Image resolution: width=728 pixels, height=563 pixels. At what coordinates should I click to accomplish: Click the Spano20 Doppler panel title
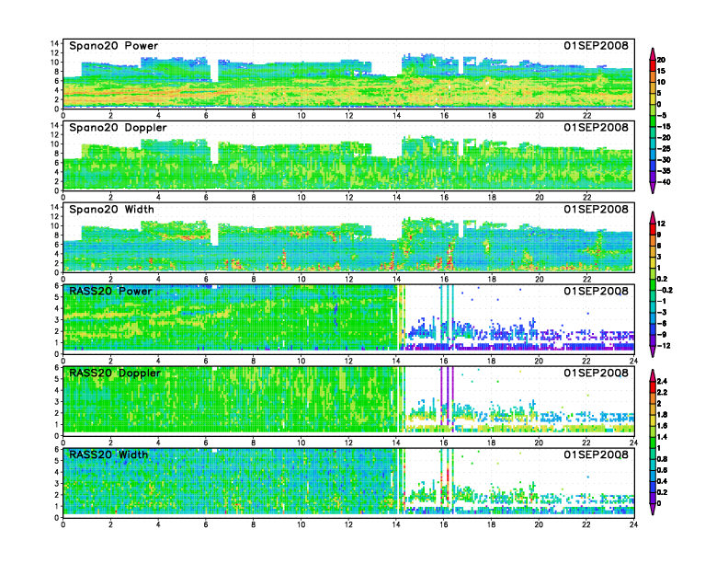[118, 128]
